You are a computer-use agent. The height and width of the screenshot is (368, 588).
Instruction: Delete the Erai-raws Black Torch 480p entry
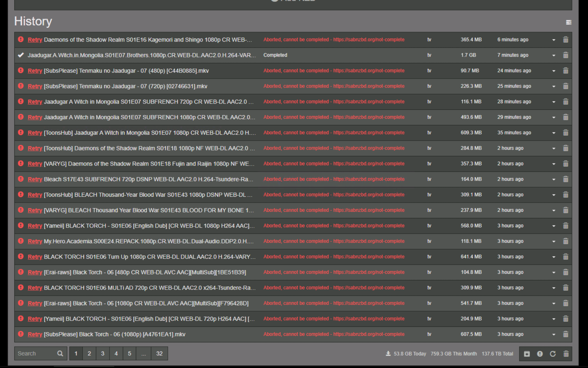point(566,272)
